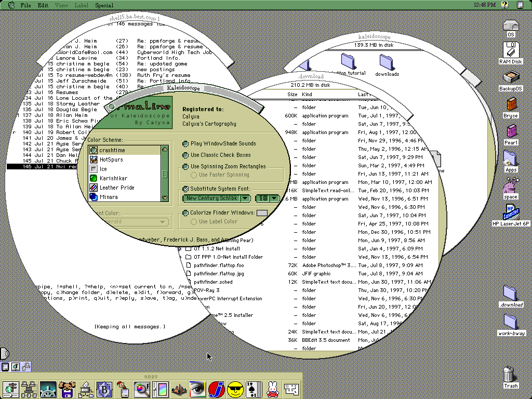Launch the Bryce mountain terrain icon

point(179,389)
